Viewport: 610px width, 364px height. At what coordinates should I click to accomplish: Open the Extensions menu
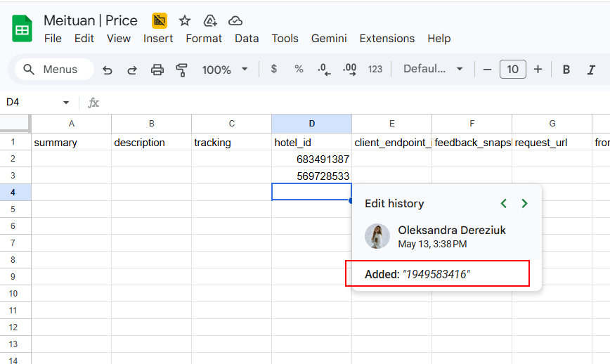387,39
